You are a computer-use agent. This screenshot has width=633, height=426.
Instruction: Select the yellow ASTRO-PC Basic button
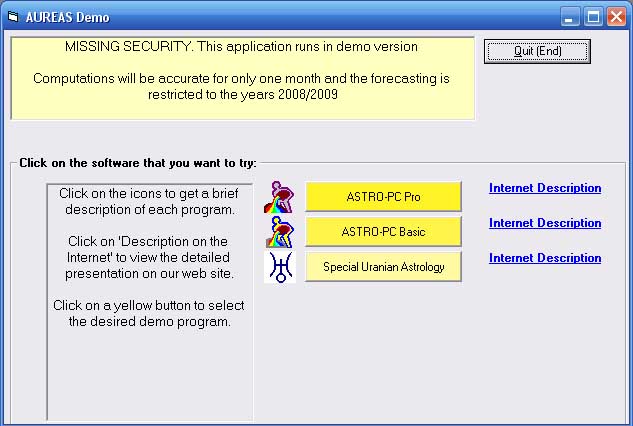click(383, 232)
